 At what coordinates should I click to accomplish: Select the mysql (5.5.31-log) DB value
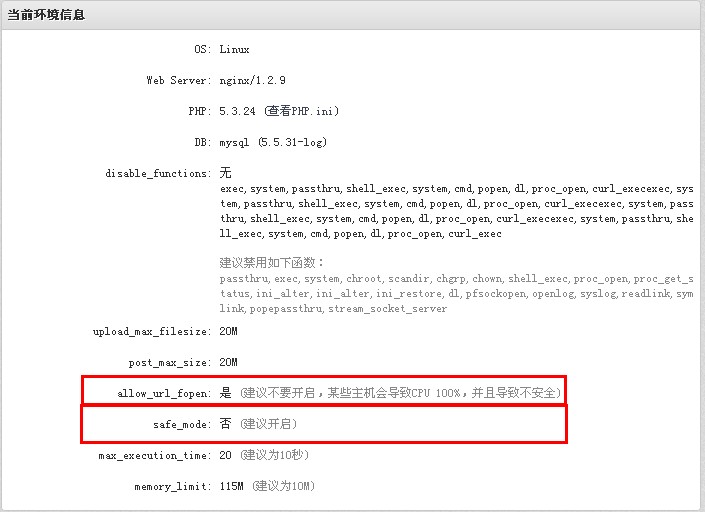point(272,143)
